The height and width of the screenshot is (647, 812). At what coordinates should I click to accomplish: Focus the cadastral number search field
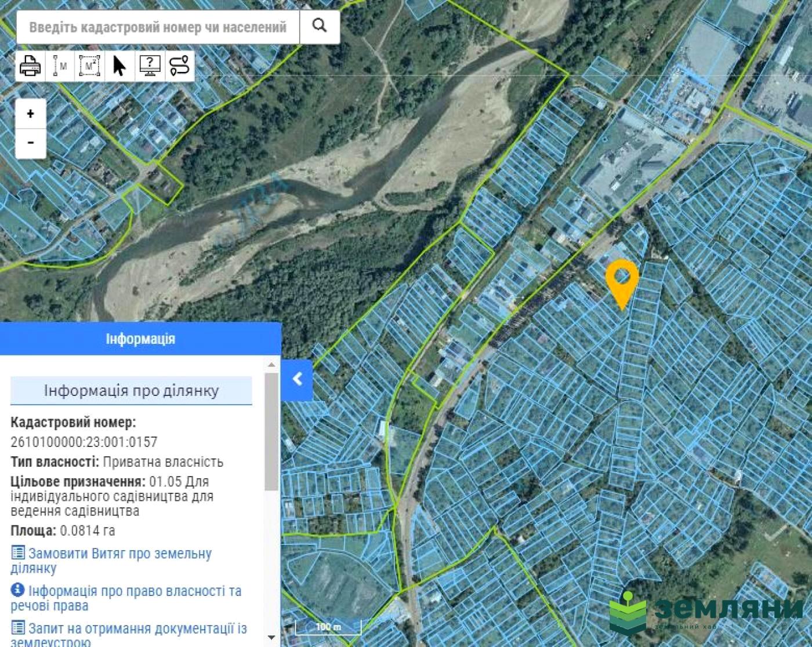(158, 27)
